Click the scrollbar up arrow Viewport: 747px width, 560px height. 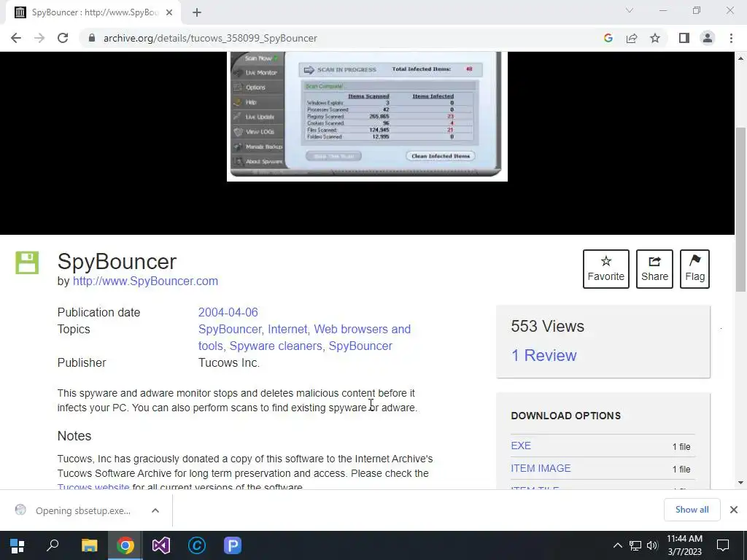coord(740,58)
